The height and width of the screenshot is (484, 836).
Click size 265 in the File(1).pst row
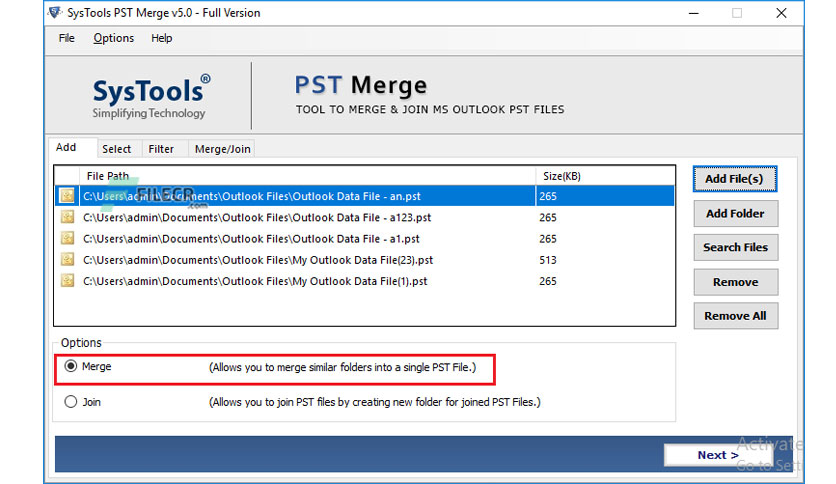[548, 281]
